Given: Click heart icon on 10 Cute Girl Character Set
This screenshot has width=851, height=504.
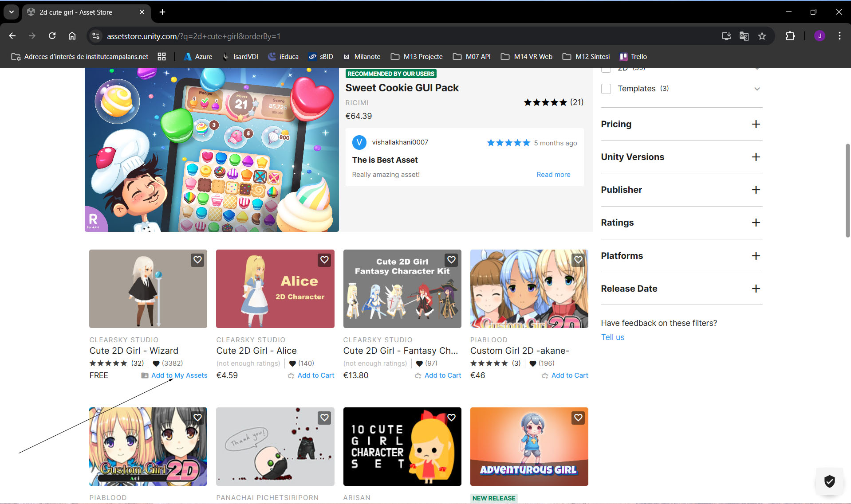Looking at the screenshot, I should tap(451, 418).
